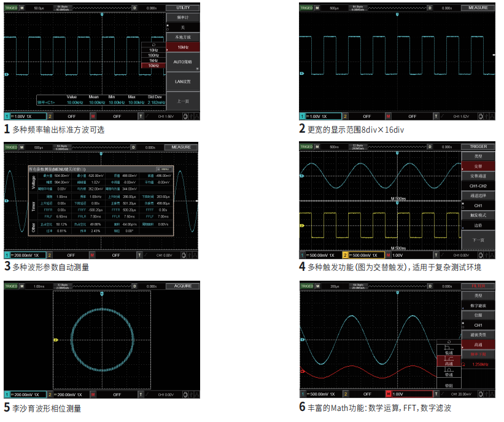Click the TRIGGER menu title
Screen dimensions: 504x422
[x=478, y=147]
